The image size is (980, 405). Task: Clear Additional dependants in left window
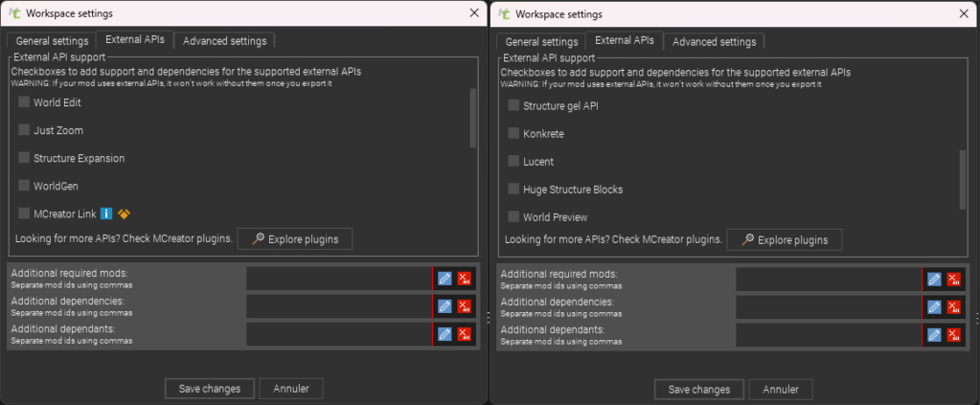click(x=464, y=334)
